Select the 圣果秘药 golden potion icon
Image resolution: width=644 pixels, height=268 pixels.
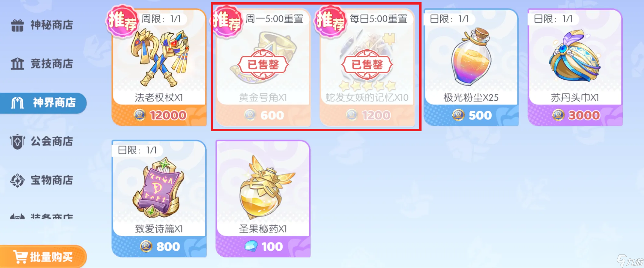[264, 187]
